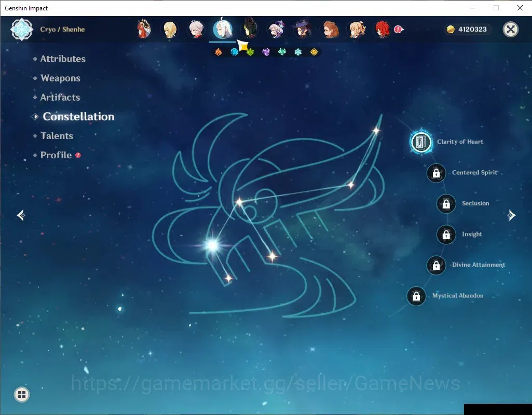
Task: Click the red exclamation arrow beside portraits
Action: 398,30
